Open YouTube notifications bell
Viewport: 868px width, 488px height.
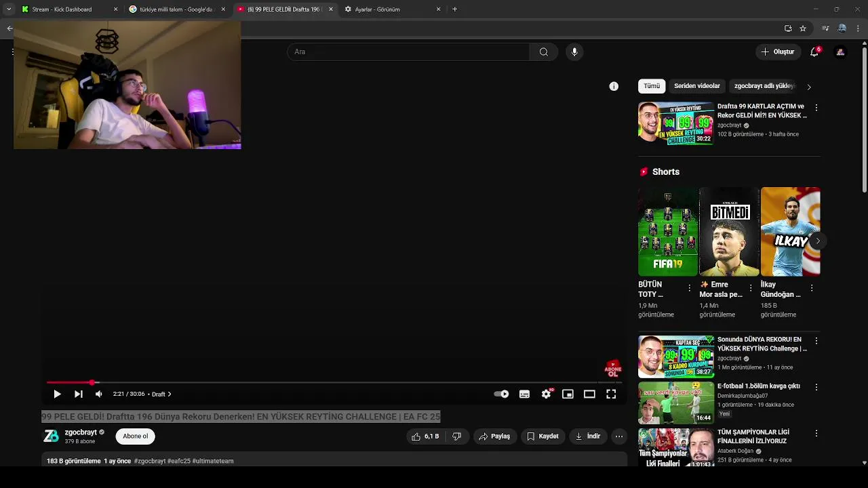(x=814, y=52)
